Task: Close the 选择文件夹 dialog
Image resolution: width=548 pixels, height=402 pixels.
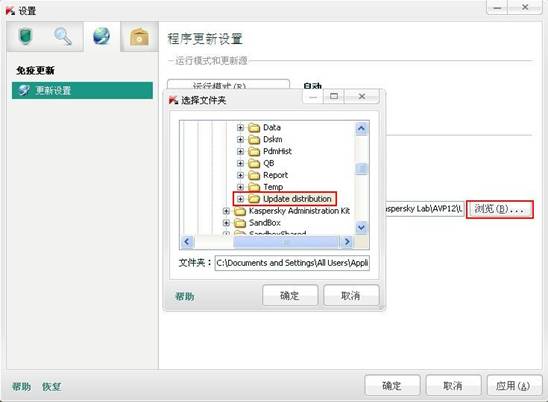Action: pos(362,97)
